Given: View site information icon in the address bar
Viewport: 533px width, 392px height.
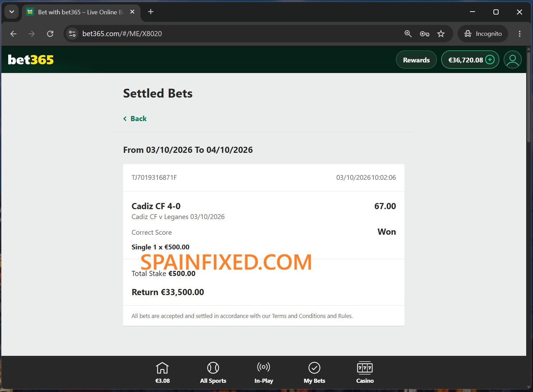Looking at the screenshot, I should pos(72,34).
